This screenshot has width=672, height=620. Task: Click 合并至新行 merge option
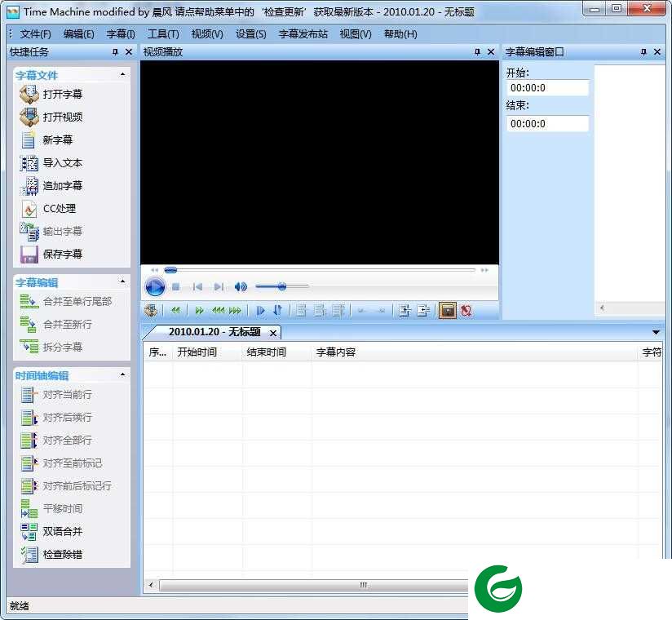(x=55, y=324)
